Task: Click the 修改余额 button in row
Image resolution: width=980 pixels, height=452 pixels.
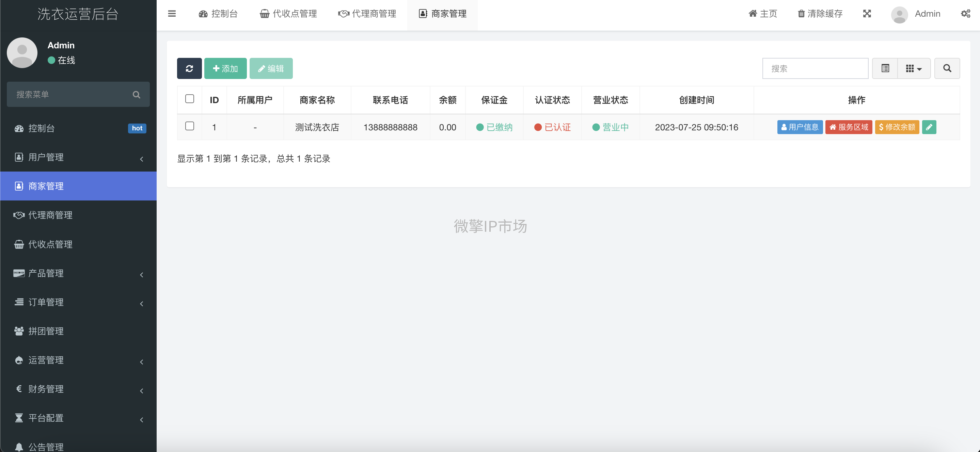Action: coord(897,127)
